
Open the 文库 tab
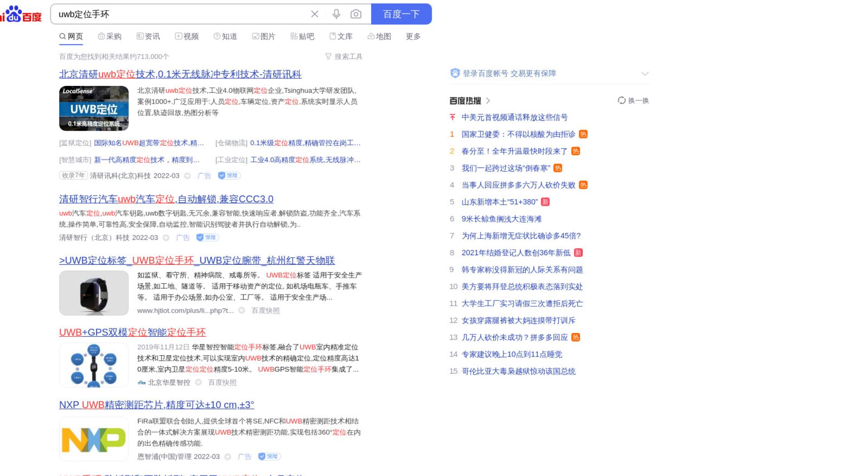[x=341, y=36]
